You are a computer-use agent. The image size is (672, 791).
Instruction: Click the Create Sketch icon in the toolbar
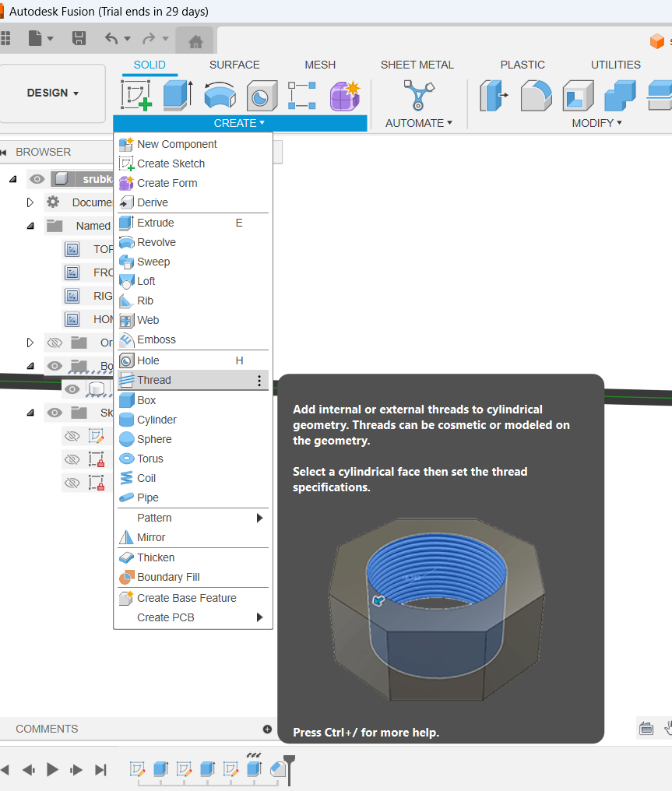[136, 95]
